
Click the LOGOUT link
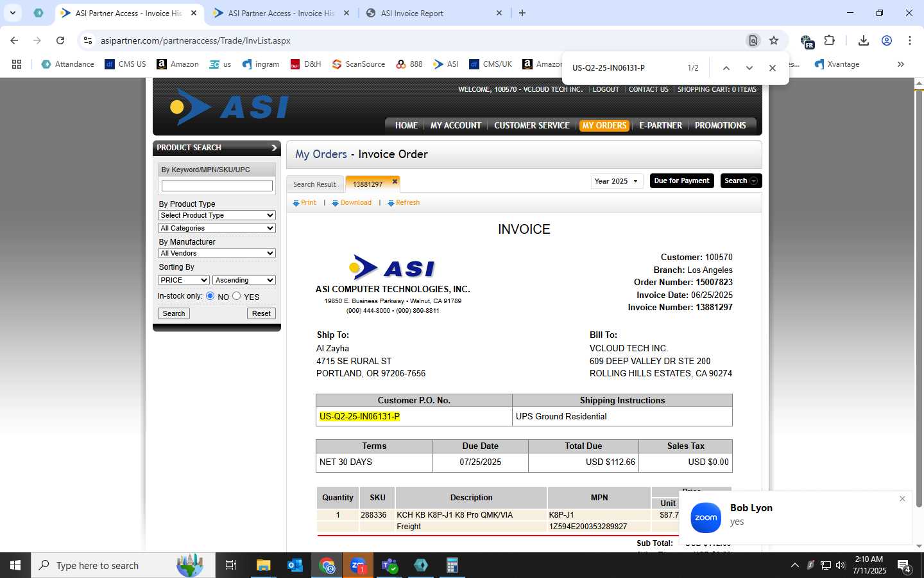pyautogui.click(x=606, y=90)
